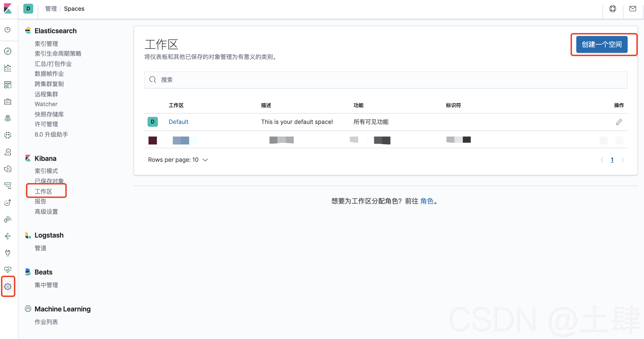Open 索引模式 under Kibana
This screenshot has height=339, width=644.
coord(46,171)
